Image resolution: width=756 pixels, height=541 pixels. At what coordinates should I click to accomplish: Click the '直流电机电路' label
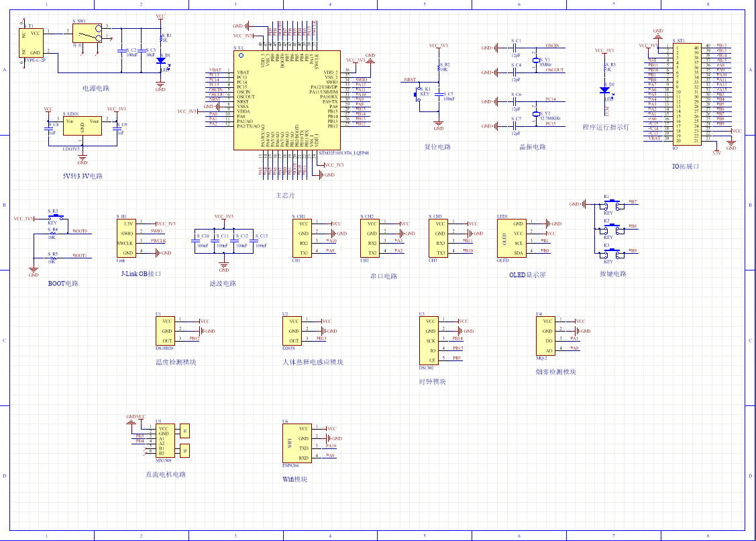(166, 475)
